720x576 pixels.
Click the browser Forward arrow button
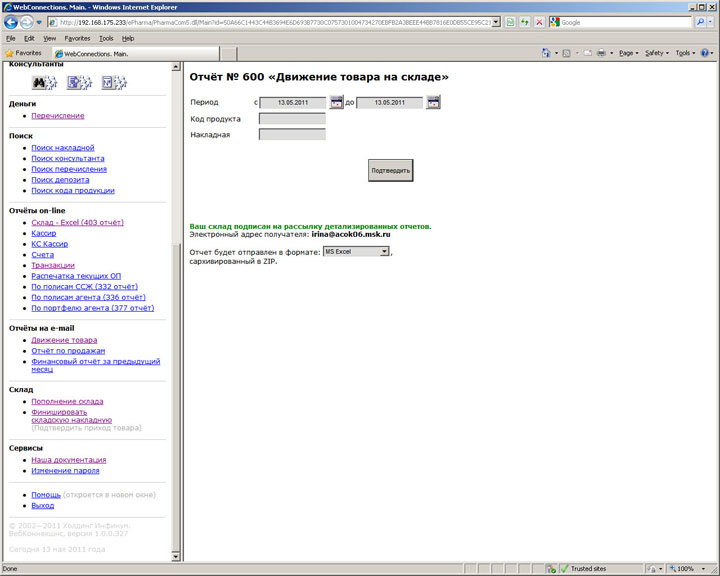[x=27, y=22]
